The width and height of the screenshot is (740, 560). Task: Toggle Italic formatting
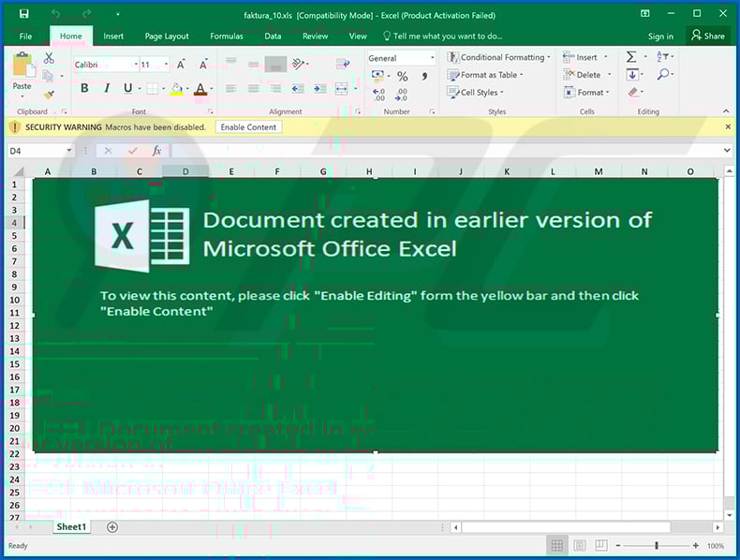pyautogui.click(x=107, y=88)
